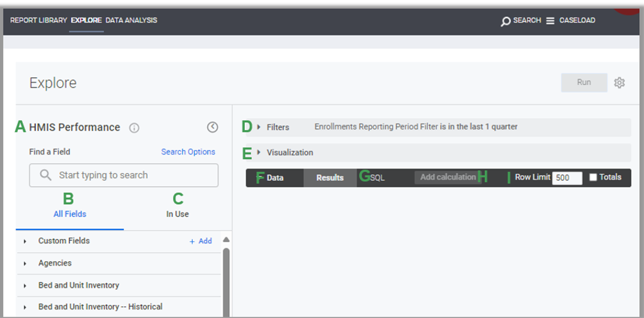644x318 pixels.
Task: Go to the Report Library tab
Action: [39, 20]
